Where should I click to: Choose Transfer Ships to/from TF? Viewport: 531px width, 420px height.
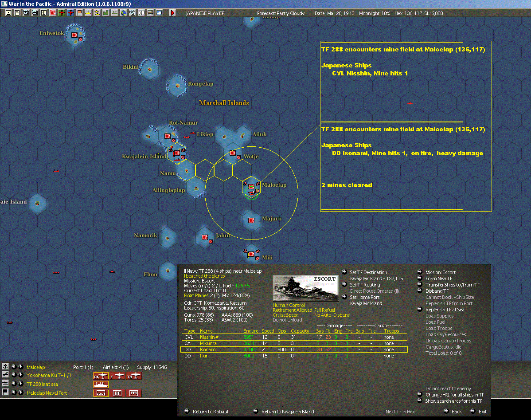pyautogui.click(x=453, y=285)
